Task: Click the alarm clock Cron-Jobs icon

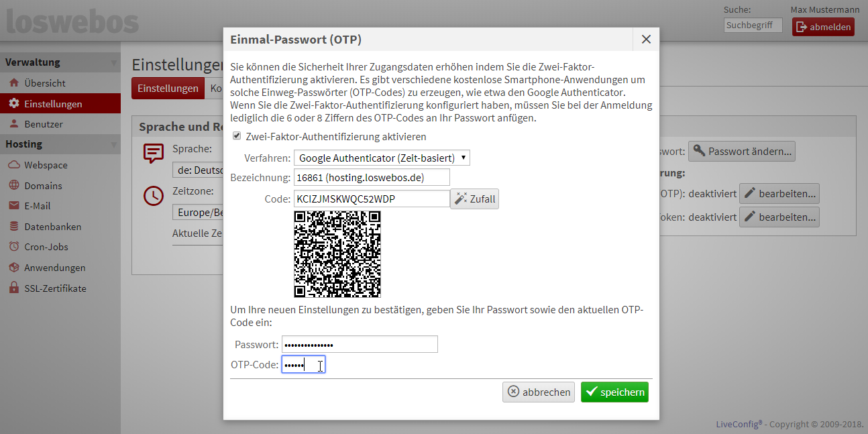Action: coord(13,247)
